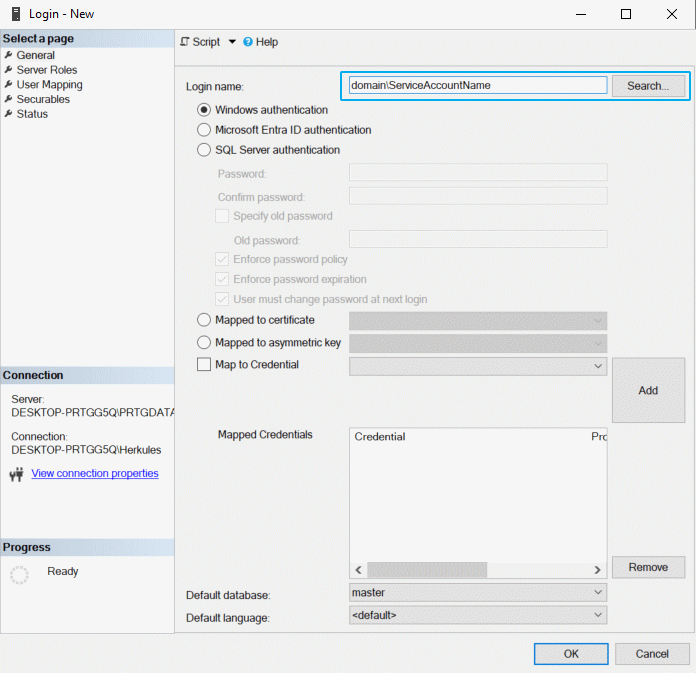This screenshot has width=696, height=673.
Task: Click the credentials list right scroll arrow
Action: coord(597,570)
